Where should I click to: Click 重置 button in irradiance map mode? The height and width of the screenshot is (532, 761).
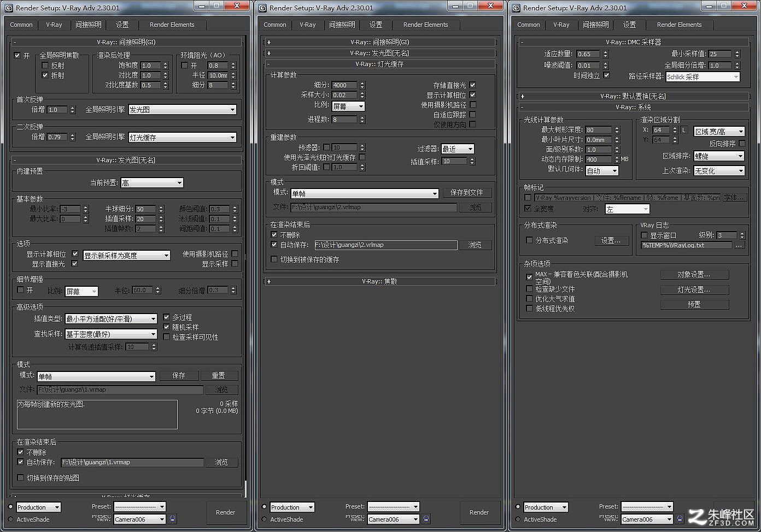pyautogui.click(x=219, y=376)
